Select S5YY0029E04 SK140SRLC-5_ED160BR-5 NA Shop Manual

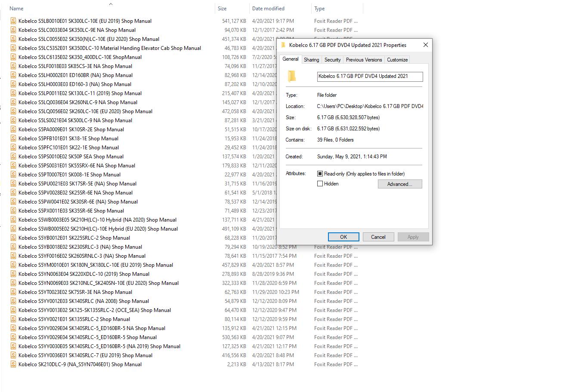pos(92,328)
